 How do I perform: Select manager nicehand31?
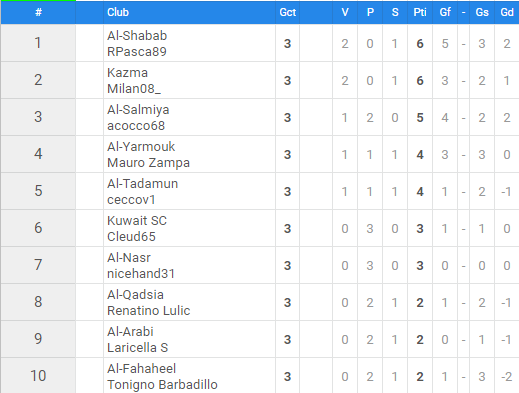tap(141, 274)
